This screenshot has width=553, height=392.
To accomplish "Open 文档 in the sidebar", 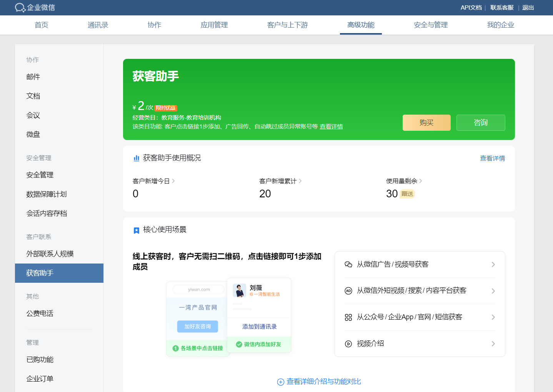I will (59, 96).
